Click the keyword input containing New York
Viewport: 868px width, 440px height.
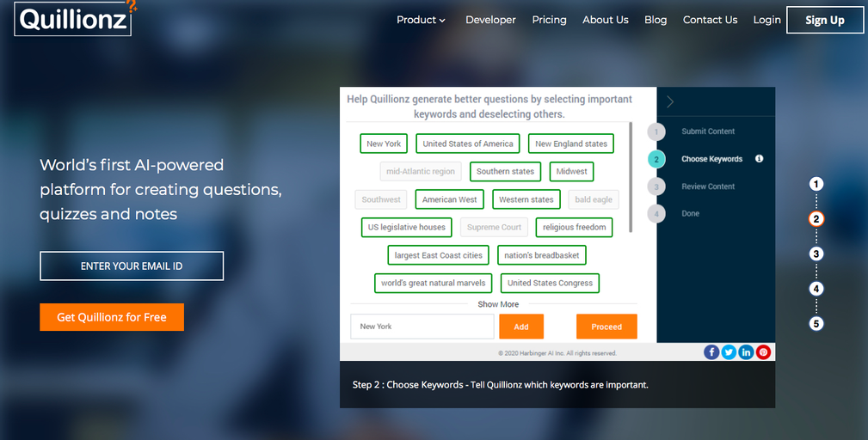(x=422, y=327)
